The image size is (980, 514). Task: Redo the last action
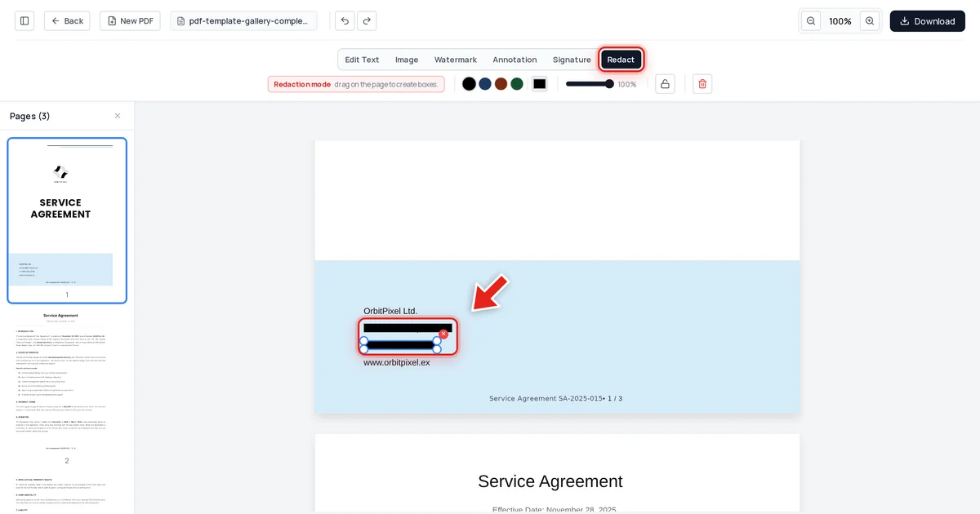(x=367, y=21)
